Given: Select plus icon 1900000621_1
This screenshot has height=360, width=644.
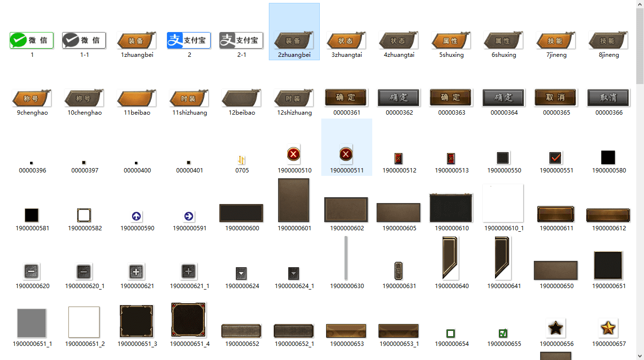Looking at the screenshot, I should coord(189,271).
